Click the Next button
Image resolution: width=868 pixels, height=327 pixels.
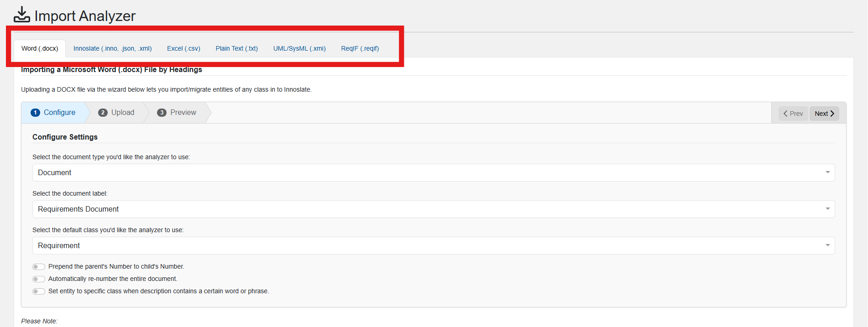[x=824, y=114]
